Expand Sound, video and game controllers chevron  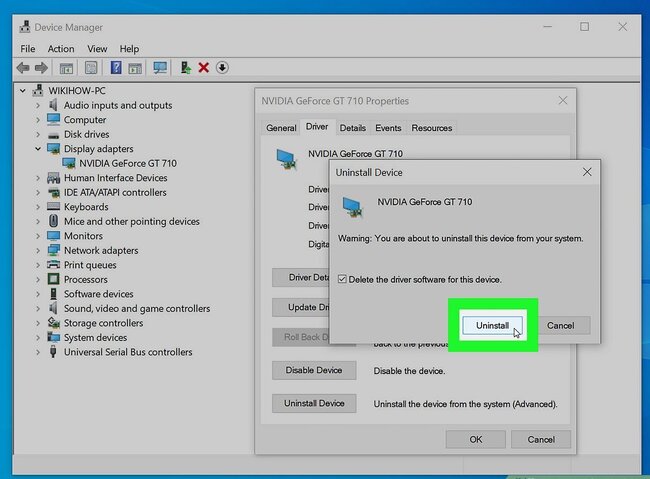[x=38, y=309]
